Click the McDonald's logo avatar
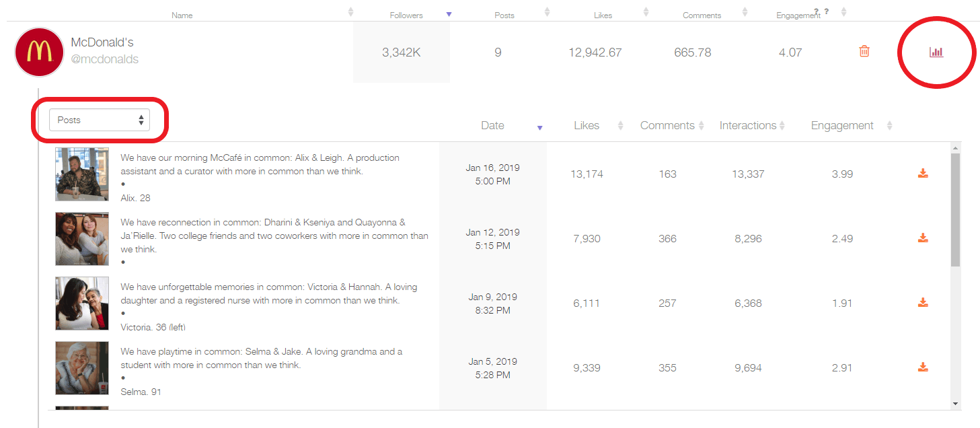Viewport: 980px width, 428px height. [39, 52]
